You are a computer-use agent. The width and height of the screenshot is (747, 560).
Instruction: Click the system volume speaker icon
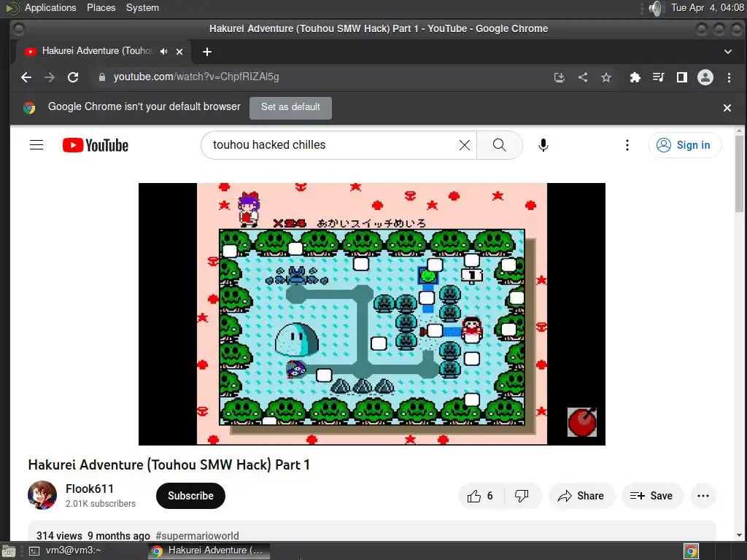(656, 8)
